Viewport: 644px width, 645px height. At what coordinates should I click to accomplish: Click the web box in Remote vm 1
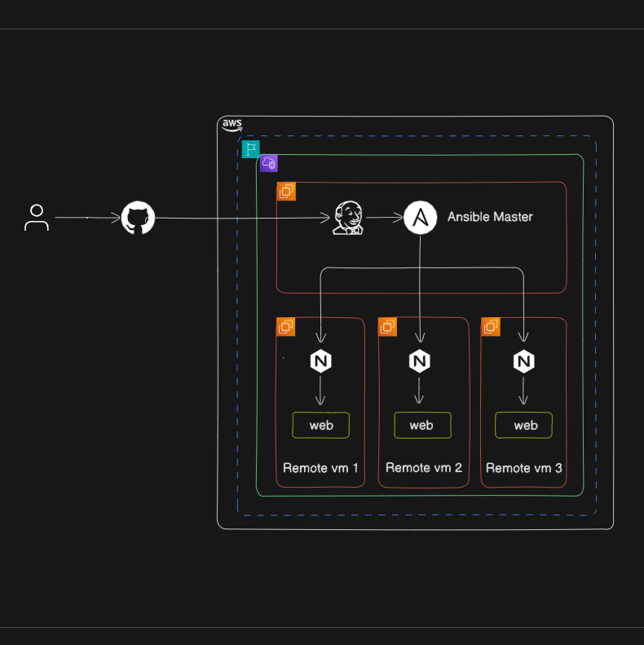321,426
